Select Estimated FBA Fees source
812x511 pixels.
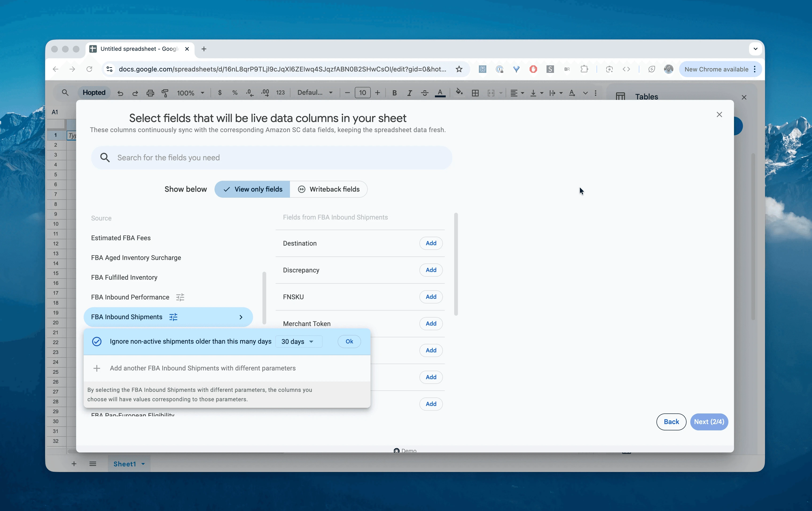coord(121,238)
